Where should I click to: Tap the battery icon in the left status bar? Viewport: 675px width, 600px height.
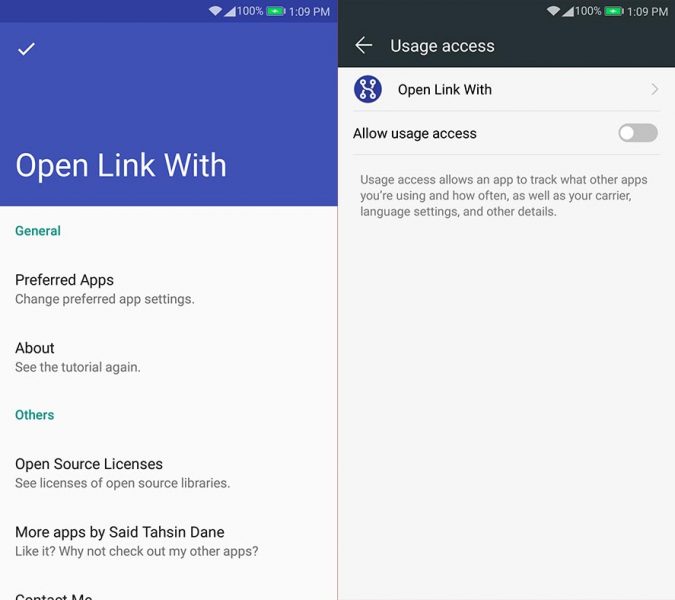[x=276, y=11]
